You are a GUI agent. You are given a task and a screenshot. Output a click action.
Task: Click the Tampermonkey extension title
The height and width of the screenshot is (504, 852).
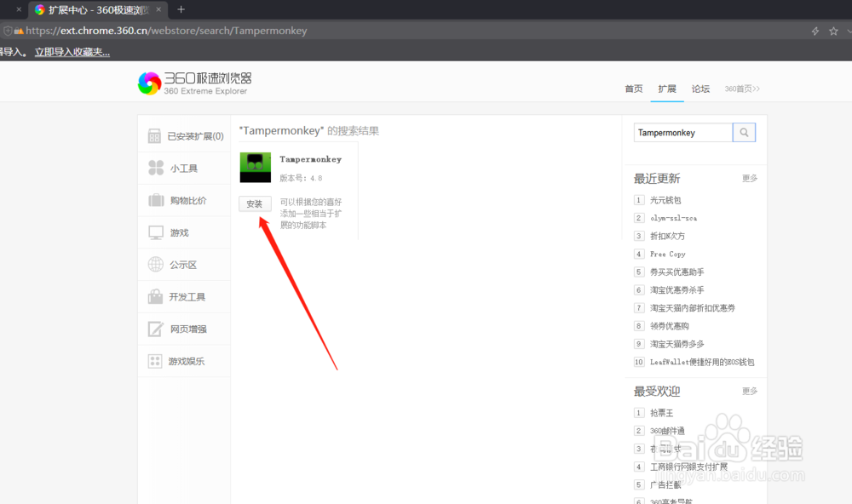pyautogui.click(x=310, y=159)
